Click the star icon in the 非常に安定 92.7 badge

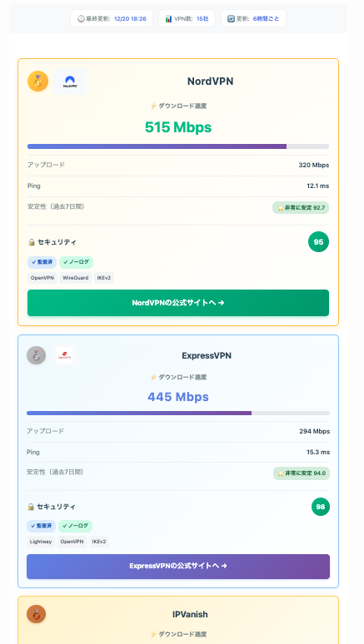coord(281,208)
